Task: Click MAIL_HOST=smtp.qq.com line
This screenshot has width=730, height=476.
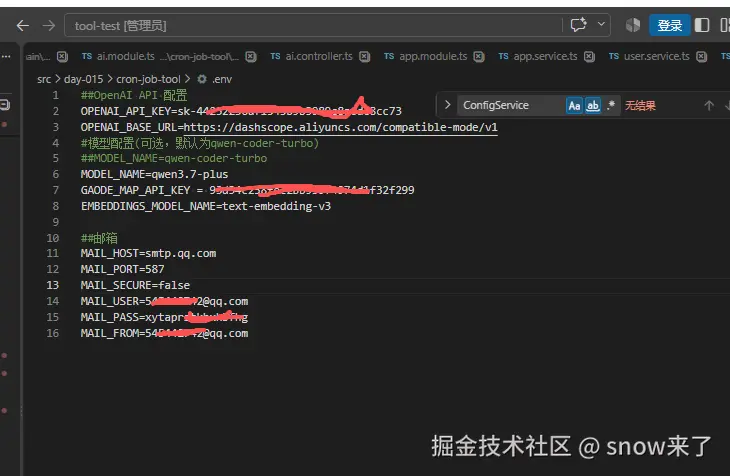Action: point(148,253)
